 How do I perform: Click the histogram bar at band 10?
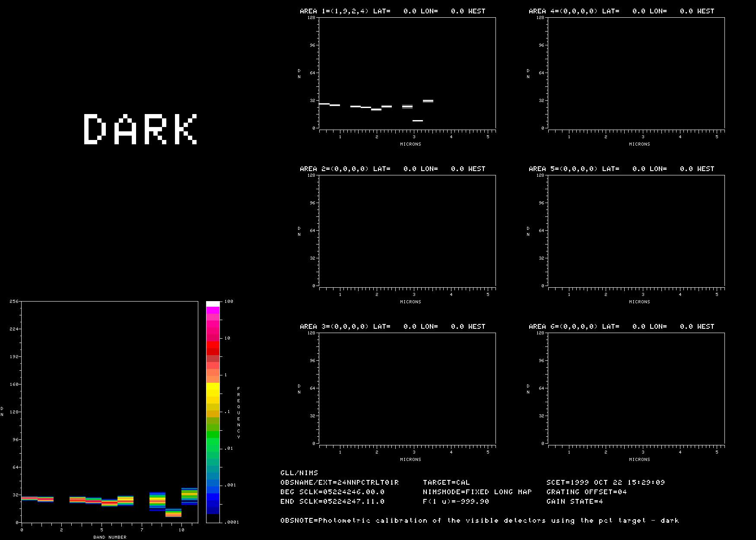[189, 496]
